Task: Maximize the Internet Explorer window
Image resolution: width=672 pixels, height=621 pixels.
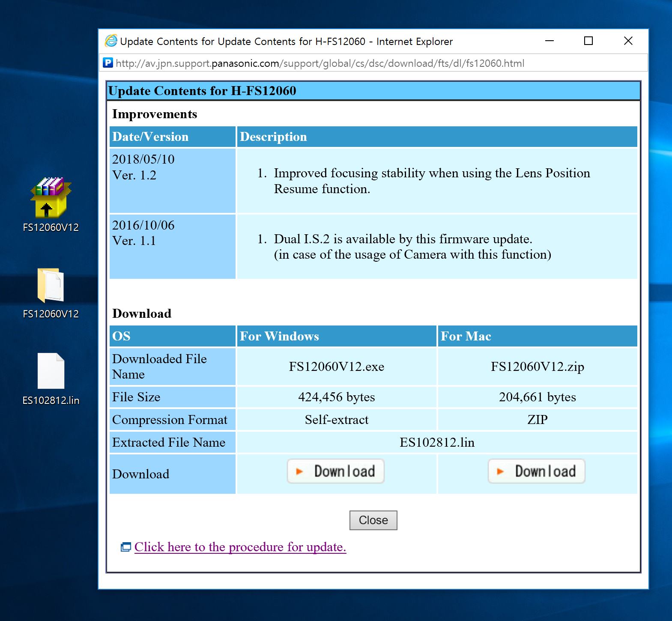Action: coord(588,41)
